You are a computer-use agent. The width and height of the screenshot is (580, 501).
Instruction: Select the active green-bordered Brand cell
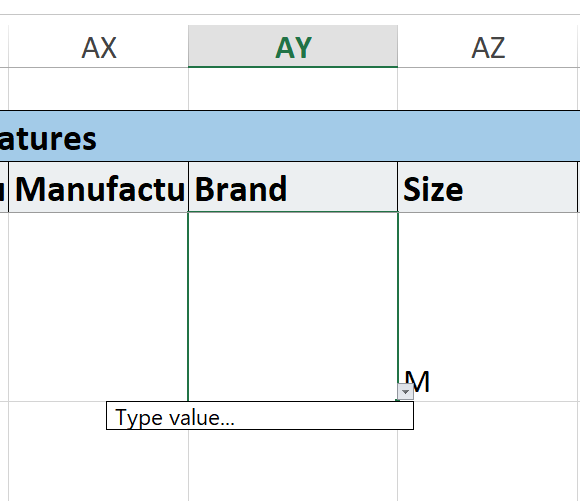(293, 307)
